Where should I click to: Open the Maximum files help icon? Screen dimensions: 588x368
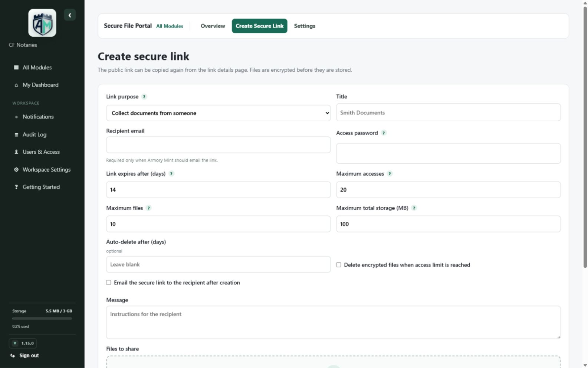coord(149,208)
